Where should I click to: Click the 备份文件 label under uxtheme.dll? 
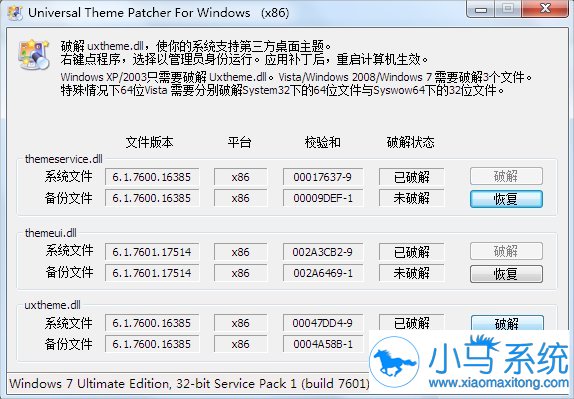68,344
